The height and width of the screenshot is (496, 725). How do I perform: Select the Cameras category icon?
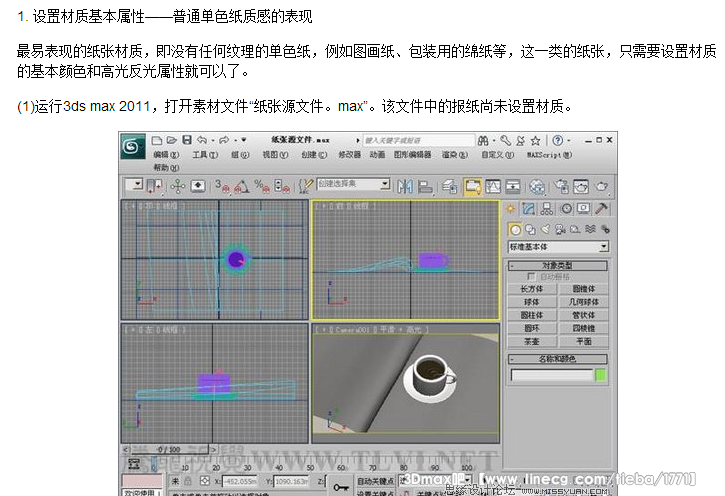coord(560,229)
